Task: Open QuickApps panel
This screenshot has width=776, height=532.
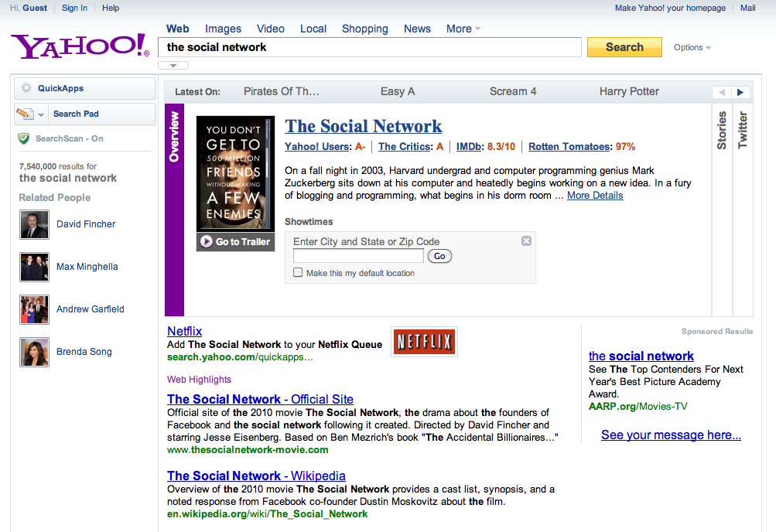Action: (x=84, y=88)
